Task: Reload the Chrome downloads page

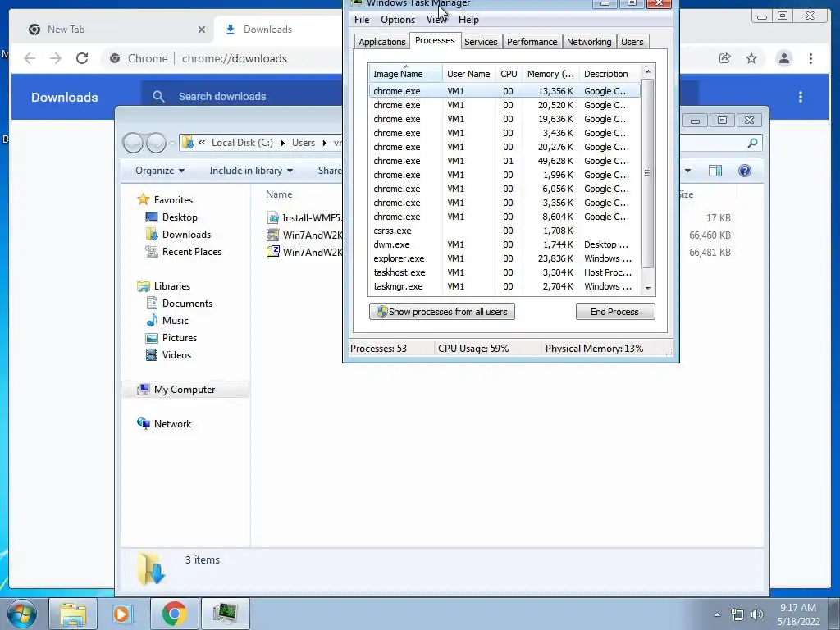Action: (82, 58)
